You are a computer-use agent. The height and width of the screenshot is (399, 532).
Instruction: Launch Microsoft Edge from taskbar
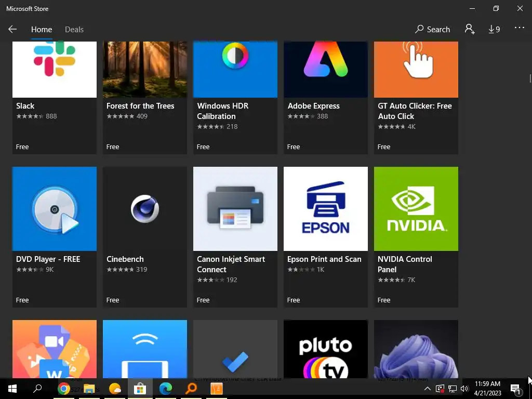pyautogui.click(x=166, y=389)
